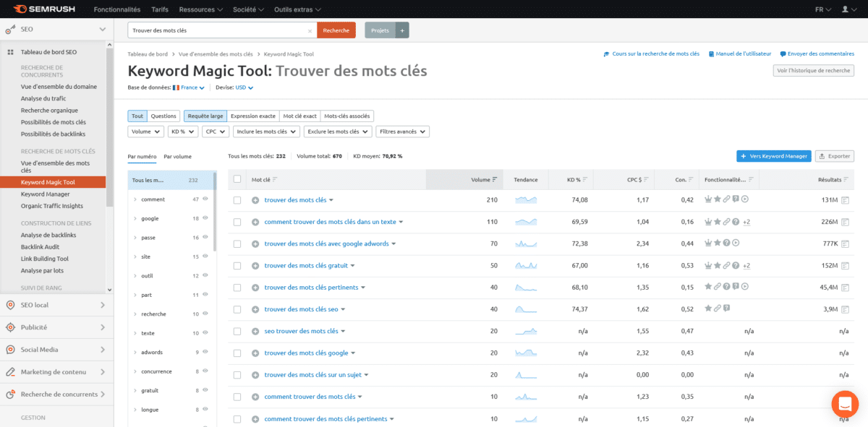Add 'trouver des mots clés google' plus icon
868x427 pixels.
click(x=255, y=353)
